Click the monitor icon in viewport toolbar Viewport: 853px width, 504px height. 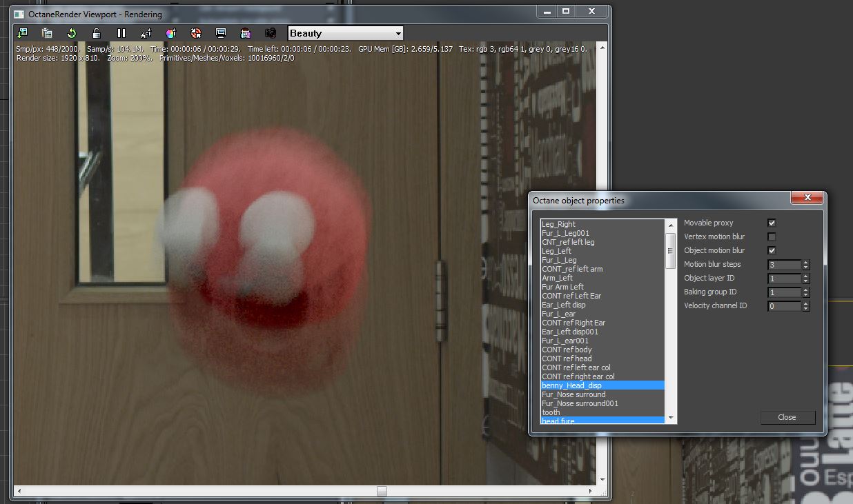pos(221,33)
